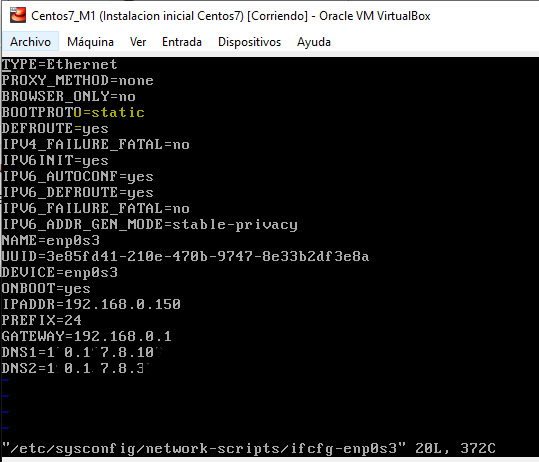Open the Ayuda menu
Viewport: 539px width, 462px height.
(314, 42)
